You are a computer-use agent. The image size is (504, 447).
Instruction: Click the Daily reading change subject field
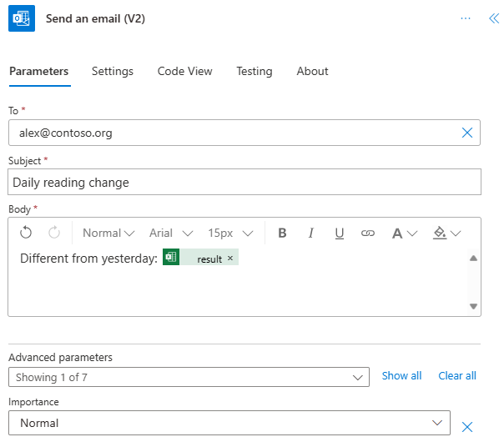[244, 182]
